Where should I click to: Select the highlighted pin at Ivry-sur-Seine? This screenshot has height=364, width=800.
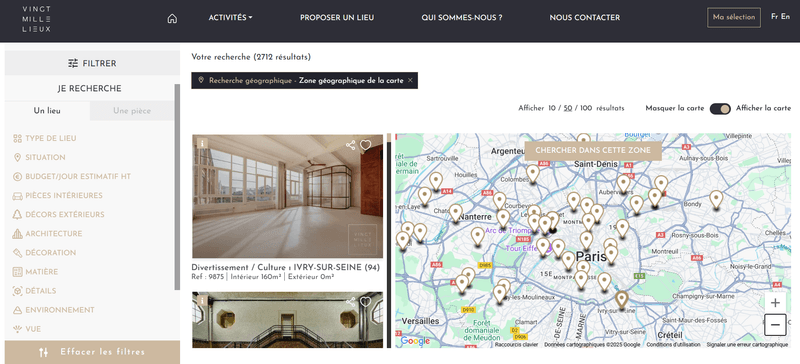click(x=621, y=301)
